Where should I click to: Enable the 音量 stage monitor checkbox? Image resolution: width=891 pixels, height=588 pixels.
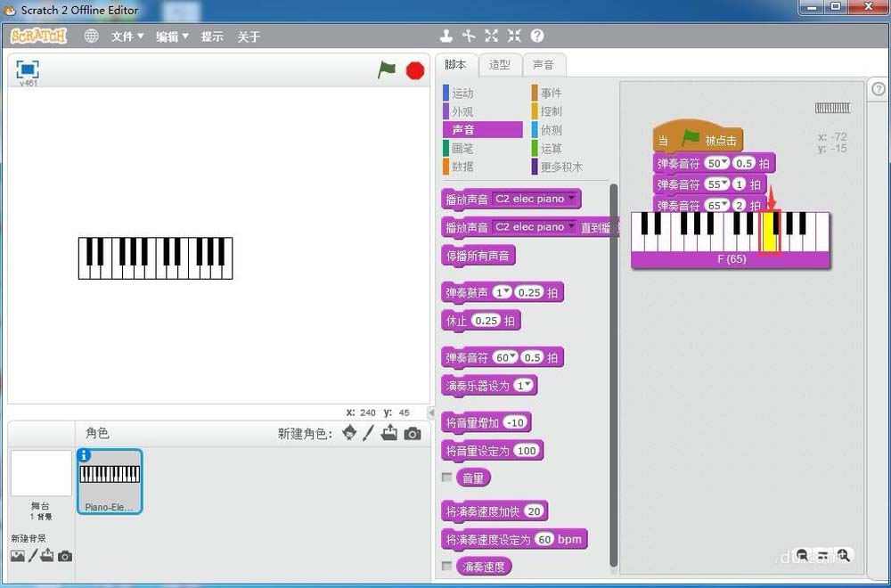tap(447, 478)
